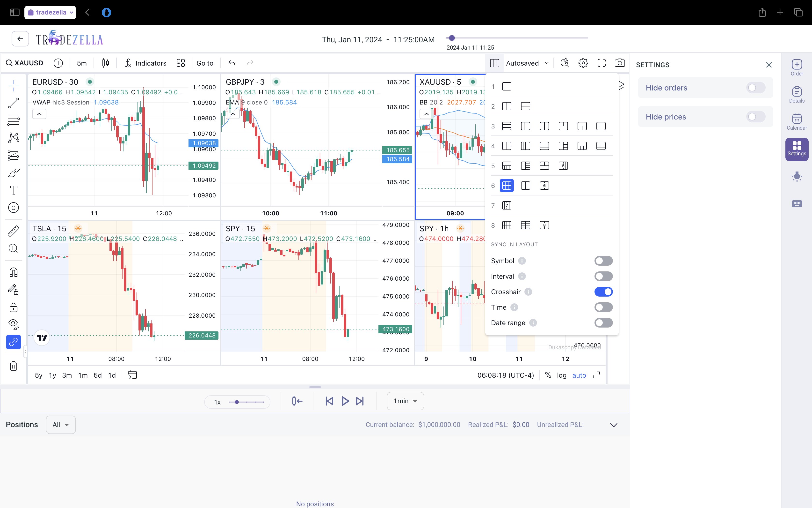Click the keyboard shortcuts icon in sidebar
Viewport: 812px width, 508px height.
pyautogui.click(x=797, y=204)
